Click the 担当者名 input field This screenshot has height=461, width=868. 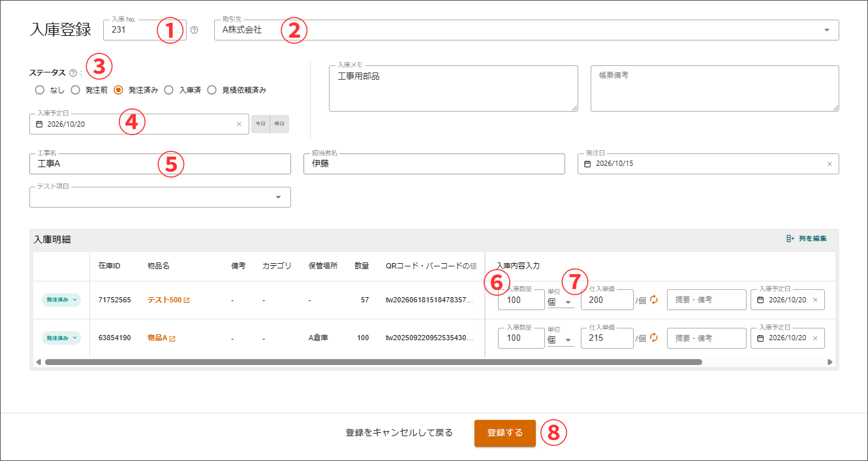pos(434,164)
